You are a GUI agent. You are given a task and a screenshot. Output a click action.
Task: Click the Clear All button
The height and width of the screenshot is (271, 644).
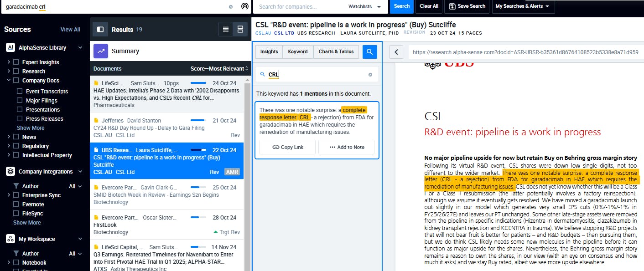tap(429, 6)
